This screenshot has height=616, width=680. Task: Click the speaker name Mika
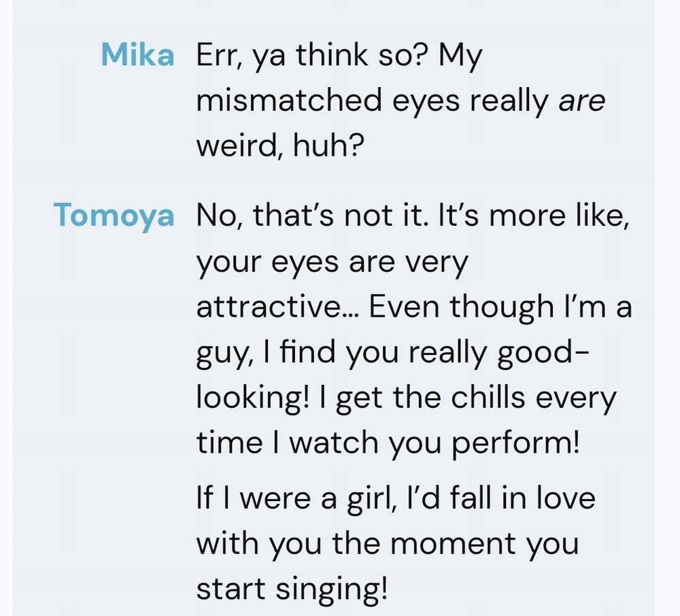[x=137, y=55]
